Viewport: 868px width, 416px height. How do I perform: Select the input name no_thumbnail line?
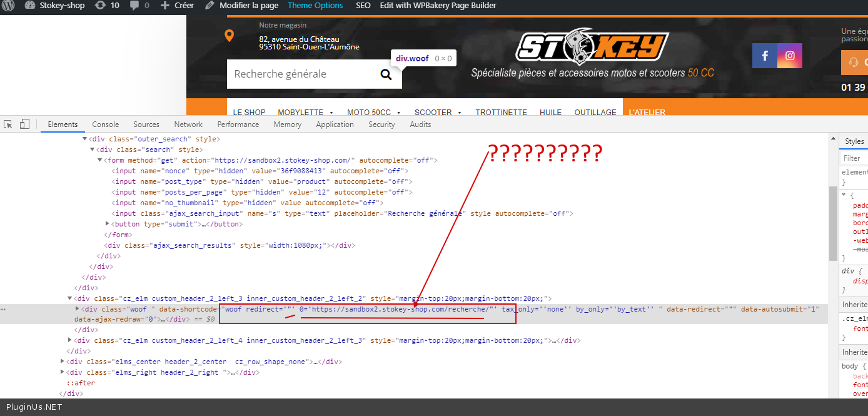[247, 203]
